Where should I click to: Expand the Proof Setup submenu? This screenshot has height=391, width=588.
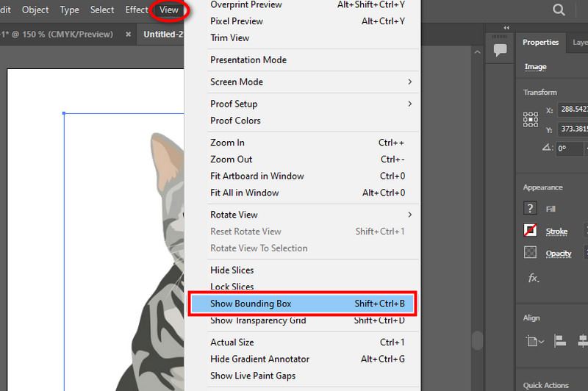307,104
